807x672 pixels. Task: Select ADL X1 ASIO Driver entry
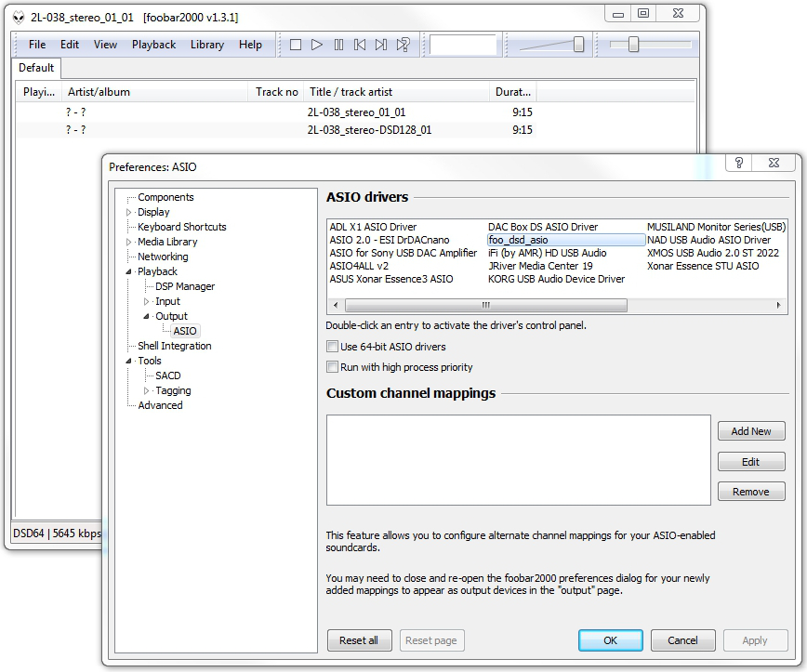pos(373,227)
